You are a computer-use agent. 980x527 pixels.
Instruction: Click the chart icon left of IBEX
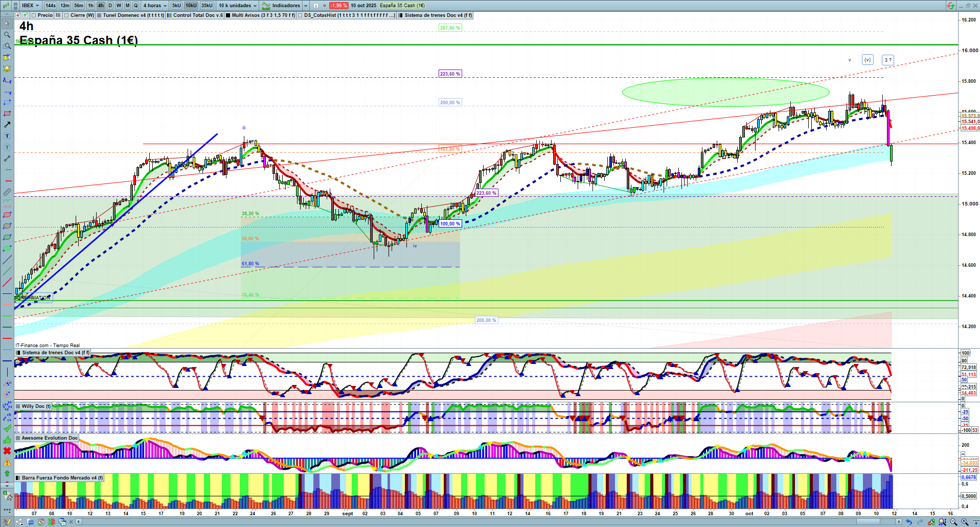(x=7, y=6)
